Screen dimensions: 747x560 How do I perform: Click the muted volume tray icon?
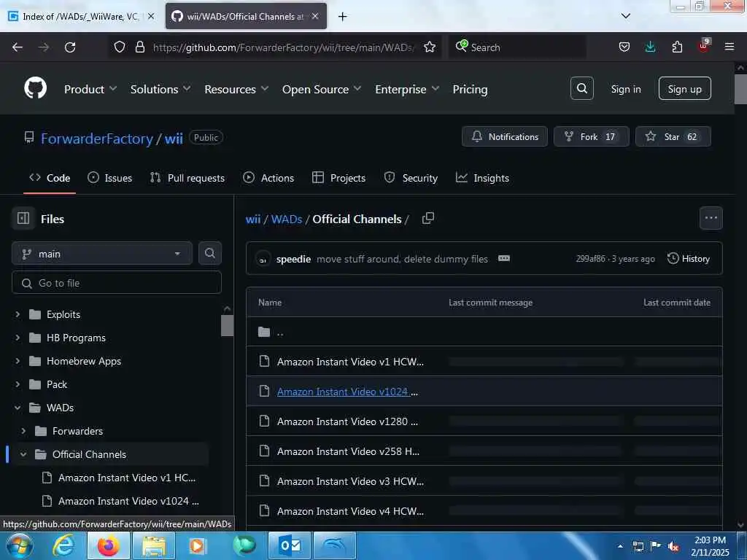(x=673, y=547)
